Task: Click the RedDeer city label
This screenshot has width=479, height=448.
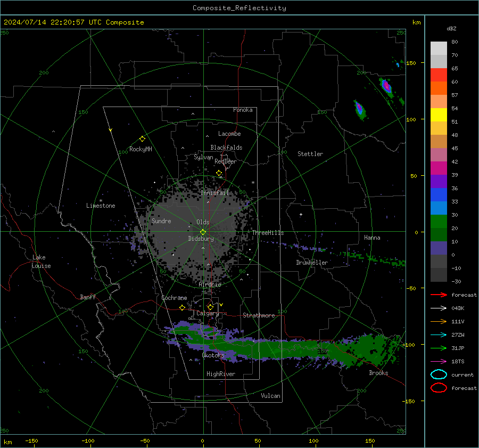Action: [226, 161]
